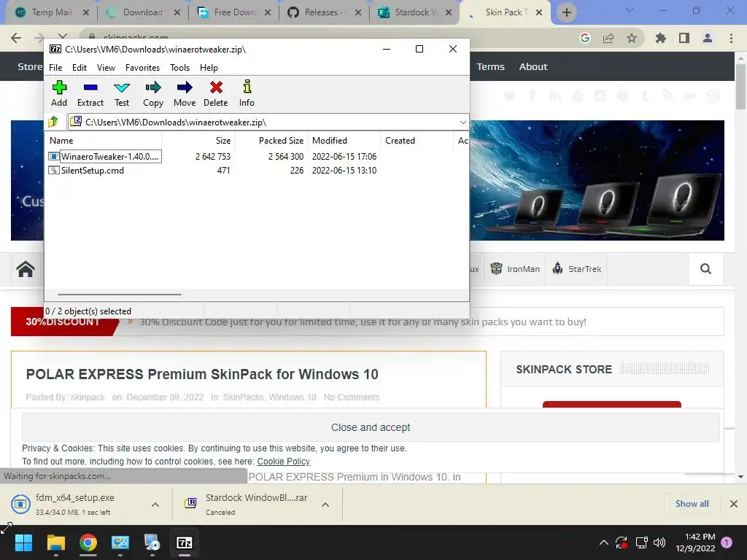Open the Chrome profile icon

click(x=708, y=38)
